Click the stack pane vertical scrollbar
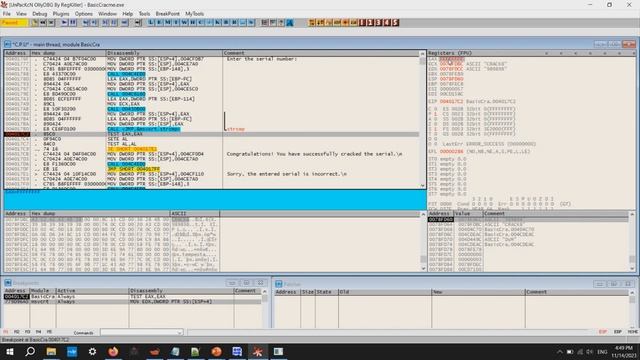This screenshot has height=360, width=640. click(x=632, y=242)
